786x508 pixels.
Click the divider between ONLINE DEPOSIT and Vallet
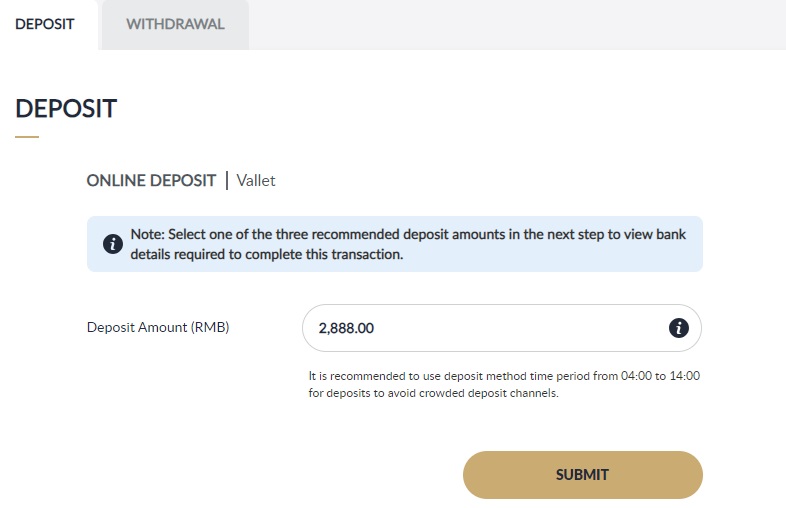[227, 181]
